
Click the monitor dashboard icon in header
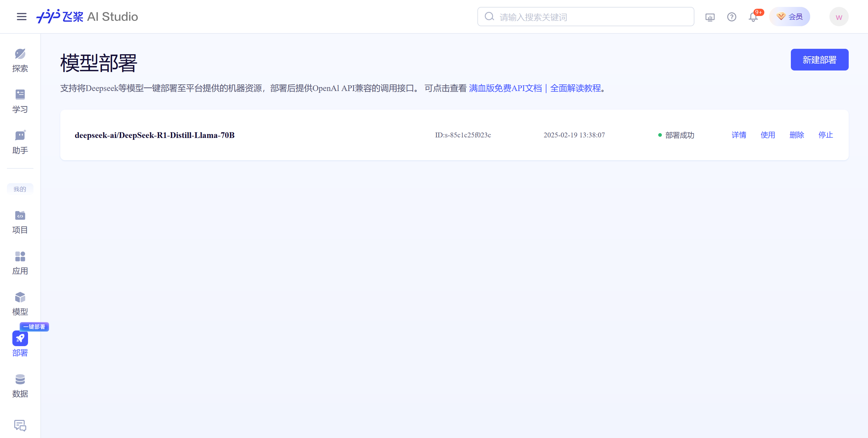pos(710,17)
